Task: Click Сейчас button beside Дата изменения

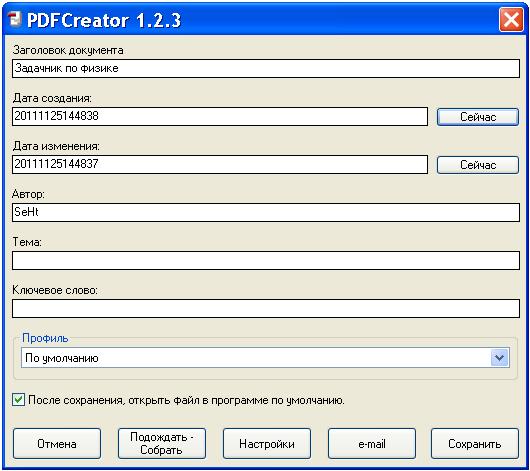Action: tap(478, 165)
